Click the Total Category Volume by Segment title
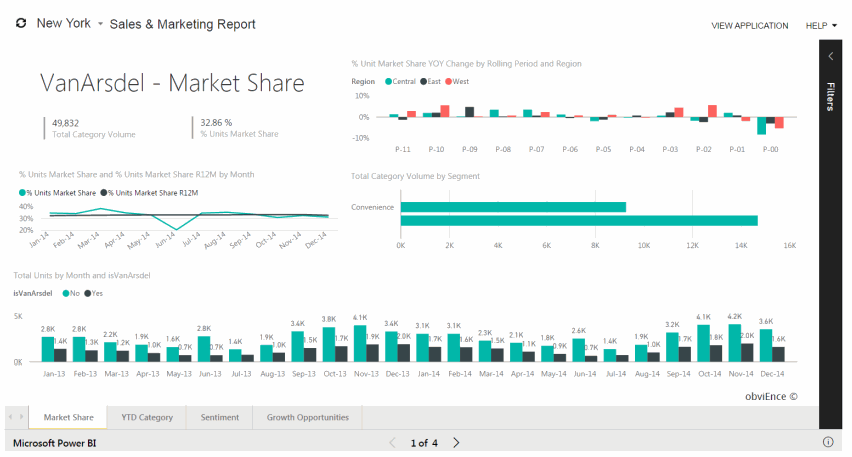The height and width of the screenshot is (457, 852). [x=415, y=176]
